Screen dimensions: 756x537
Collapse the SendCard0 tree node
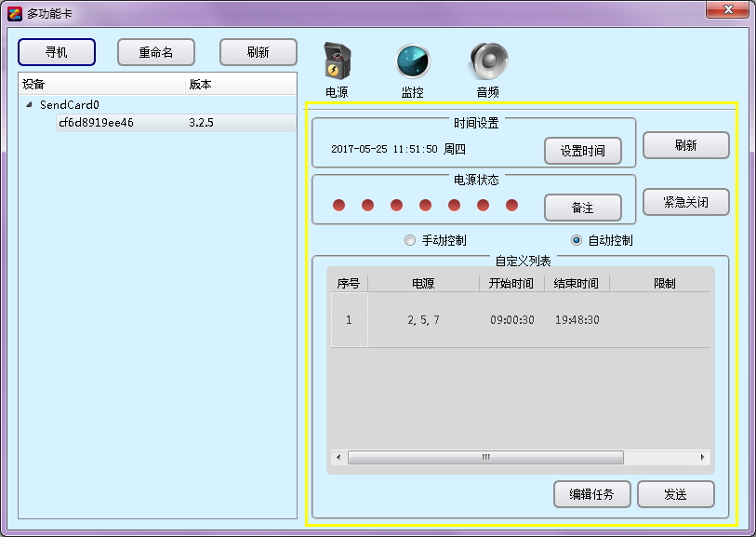click(29, 105)
